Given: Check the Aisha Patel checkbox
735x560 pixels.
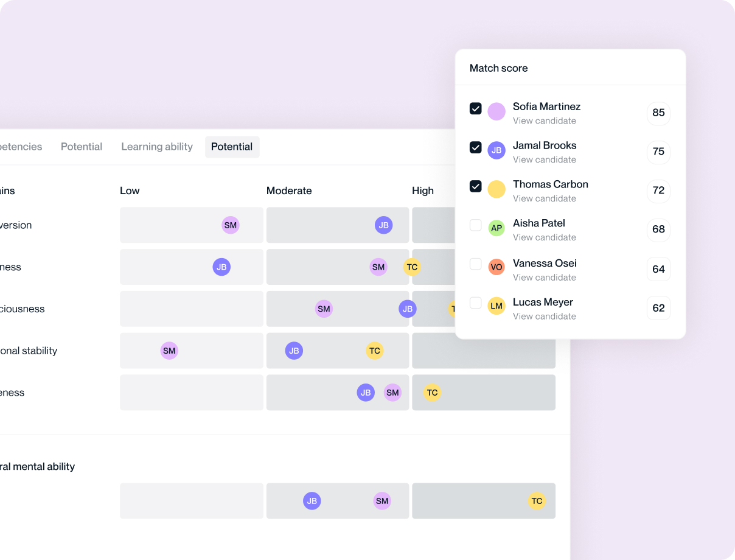Looking at the screenshot, I should click(476, 225).
